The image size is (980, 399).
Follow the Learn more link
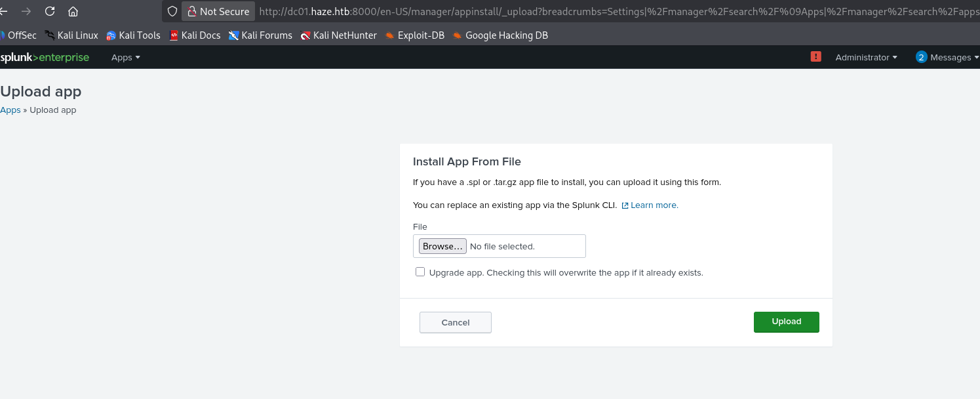click(x=654, y=205)
